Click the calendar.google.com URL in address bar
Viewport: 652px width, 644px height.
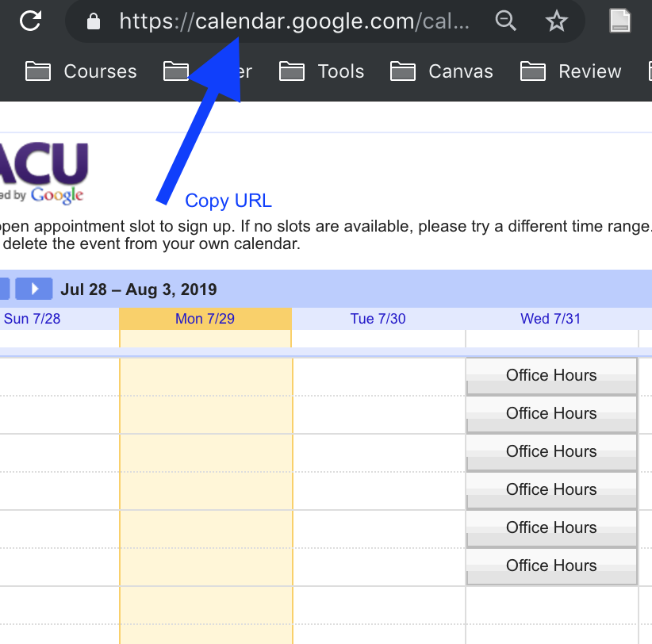point(293,21)
